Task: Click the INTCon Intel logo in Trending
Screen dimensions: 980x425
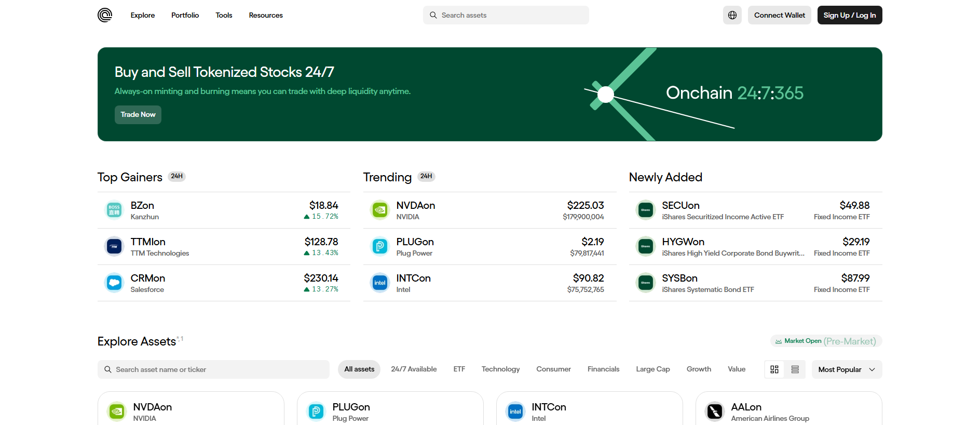Action: 380,283
